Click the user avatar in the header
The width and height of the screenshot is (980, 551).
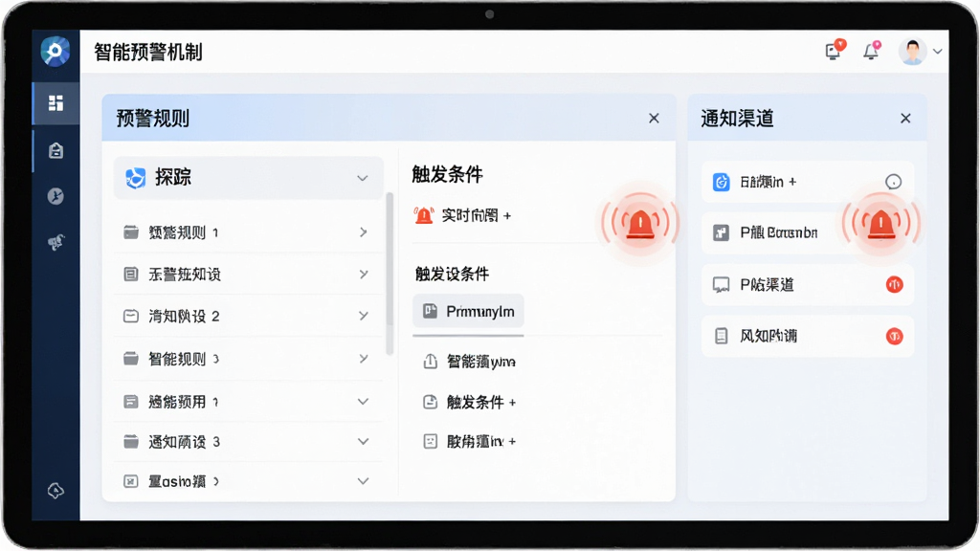point(912,52)
